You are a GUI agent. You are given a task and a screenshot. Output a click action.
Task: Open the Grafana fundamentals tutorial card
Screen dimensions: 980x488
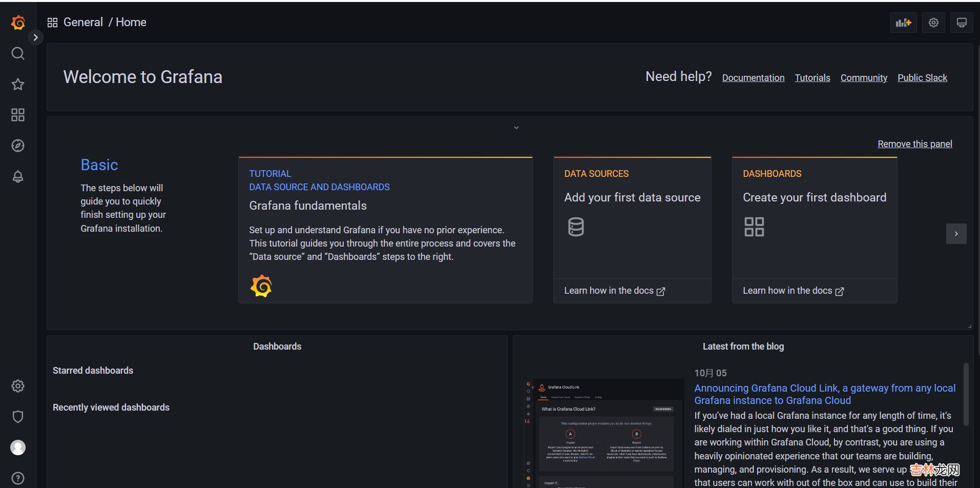[x=385, y=230]
